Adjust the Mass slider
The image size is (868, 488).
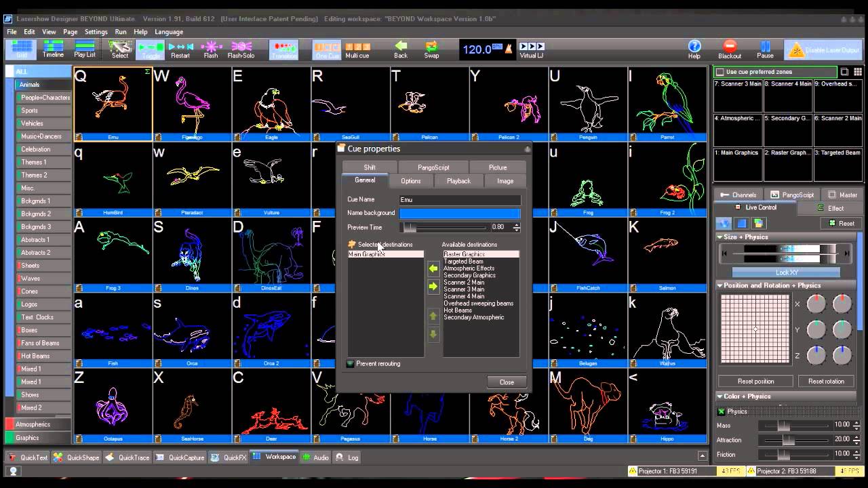tap(793, 425)
